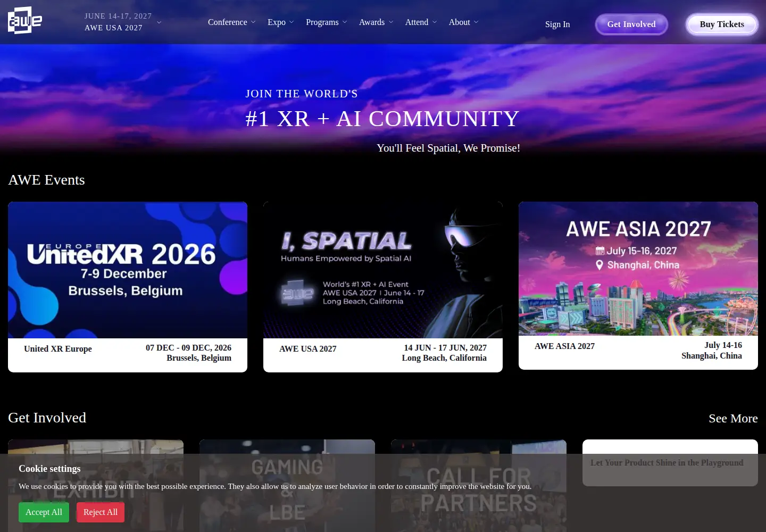The width and height of the screenshot is (766, 532).
Task: Expand the Programs menu
Action: (x=327, y=22)
